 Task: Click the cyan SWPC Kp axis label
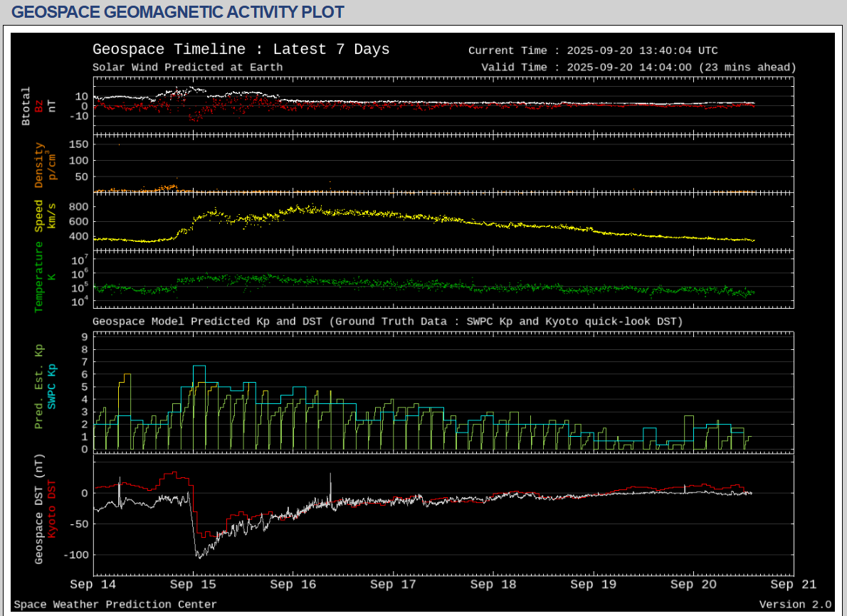point(51,386)
